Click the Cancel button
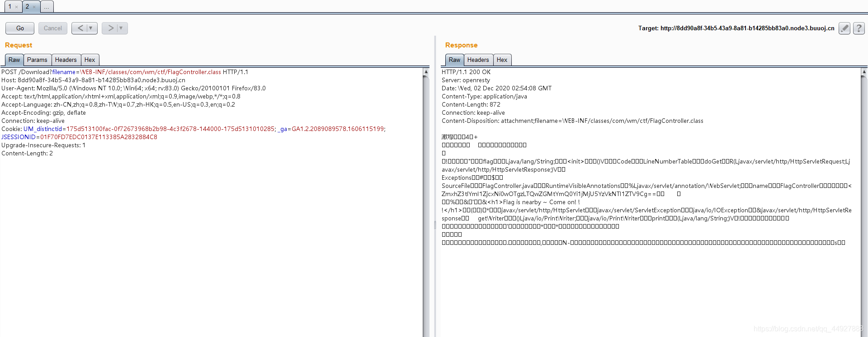 (x=53, y=28)
